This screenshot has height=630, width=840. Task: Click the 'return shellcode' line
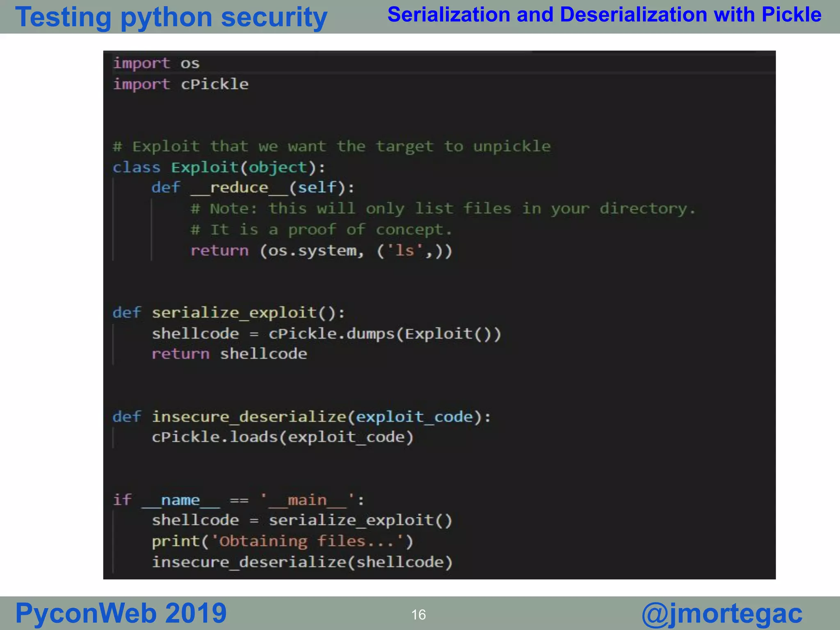[x=229, y=354]
